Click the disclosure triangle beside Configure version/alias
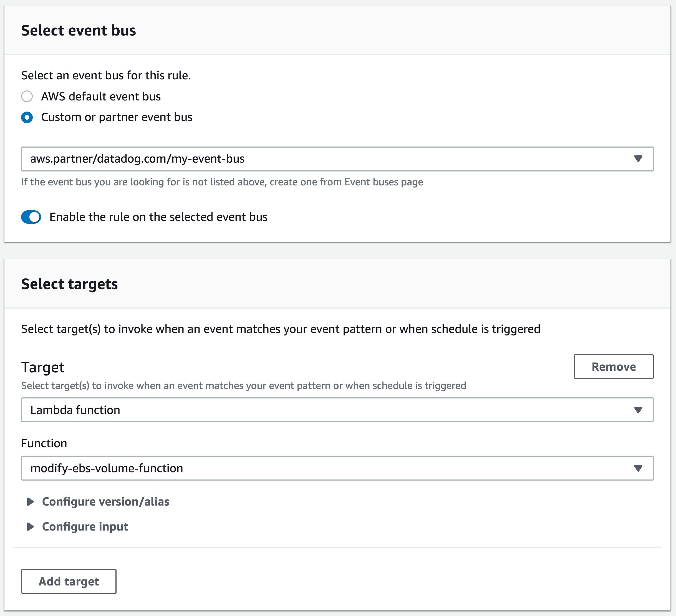 31,502
